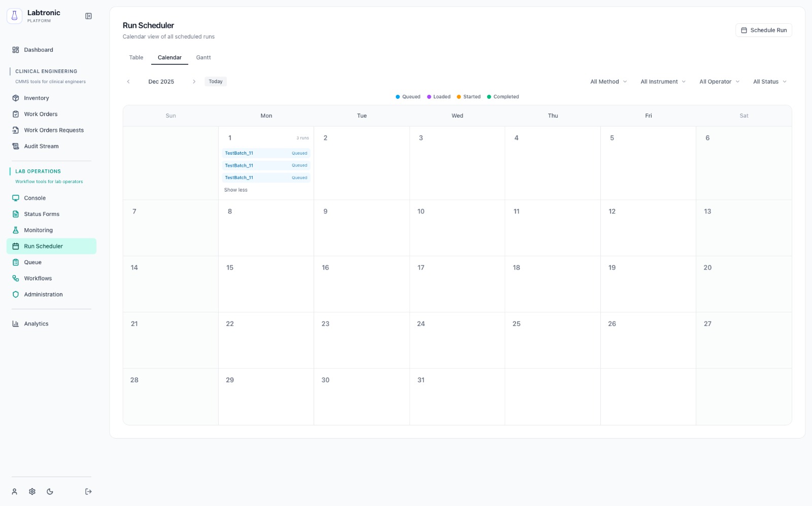Open the first TestBatch_11 queued run
Viewport: 812px width, 506px height.
point(266,153)
